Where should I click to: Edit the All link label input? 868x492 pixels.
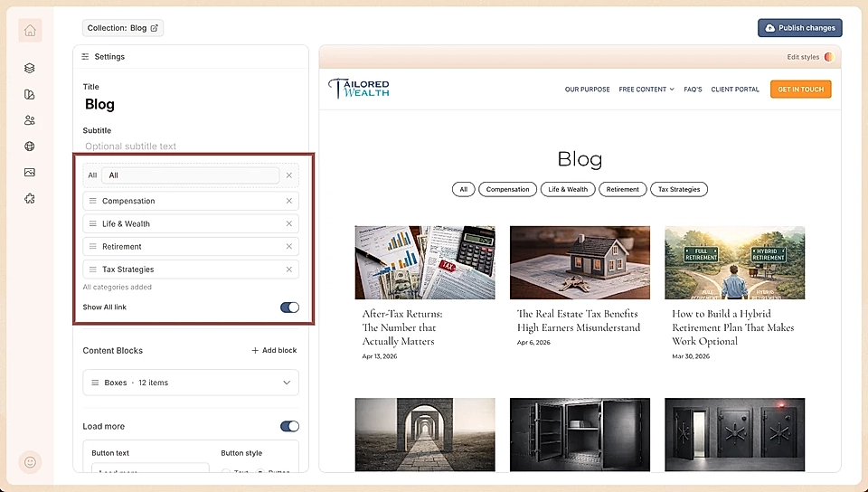pyautogui.click(x=191, y=175)
